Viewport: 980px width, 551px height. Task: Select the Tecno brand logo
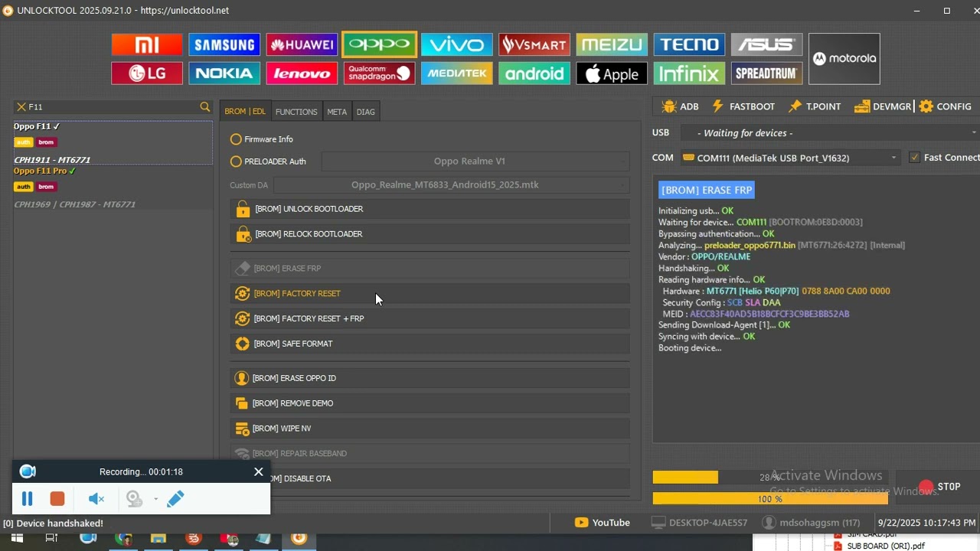(689, 44)
